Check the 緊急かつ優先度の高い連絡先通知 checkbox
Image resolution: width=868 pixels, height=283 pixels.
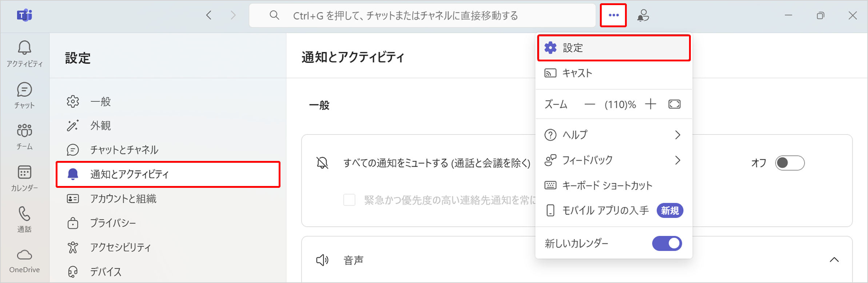tap(349, 200)
